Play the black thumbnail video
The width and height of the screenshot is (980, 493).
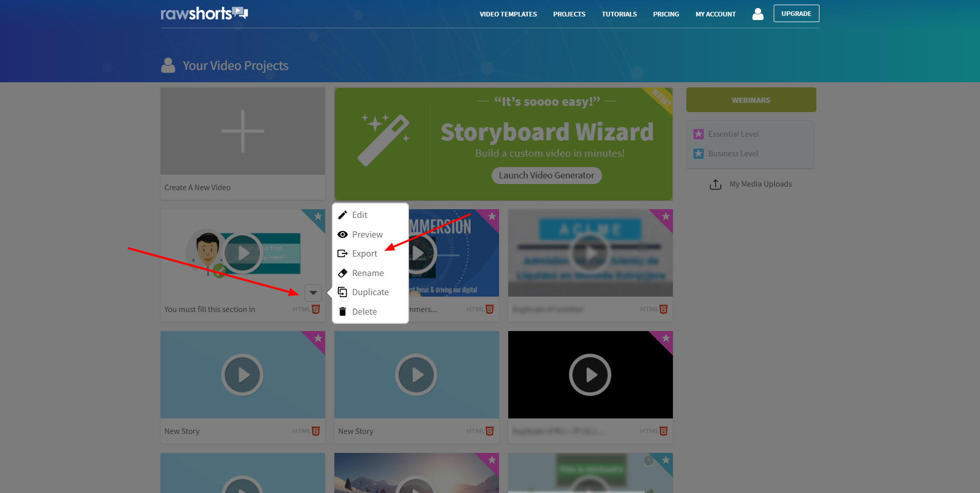click(591, 375)
